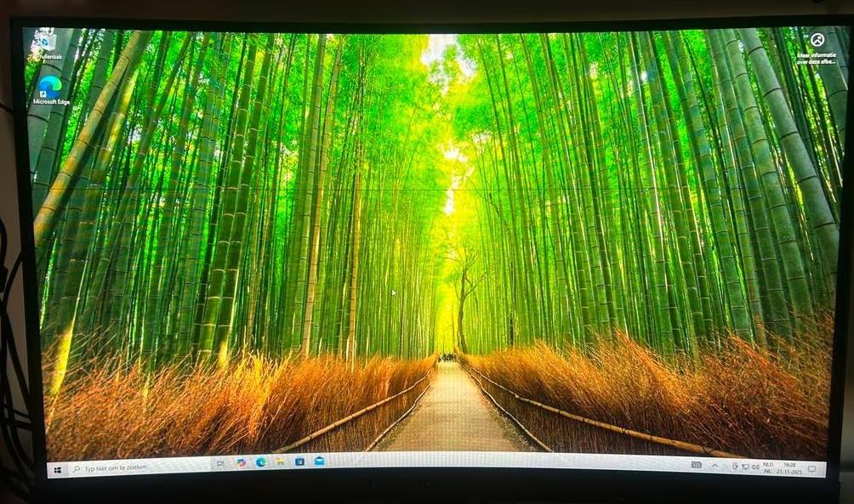Click the 'Meer informatie over deze afbeelding' icon

pos(816,40)
